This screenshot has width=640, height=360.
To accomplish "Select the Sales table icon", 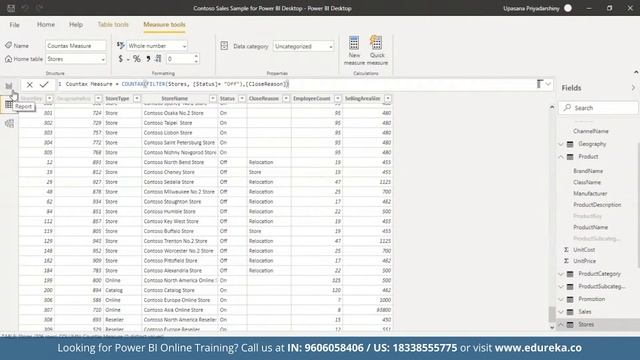I will click(570, 312).
